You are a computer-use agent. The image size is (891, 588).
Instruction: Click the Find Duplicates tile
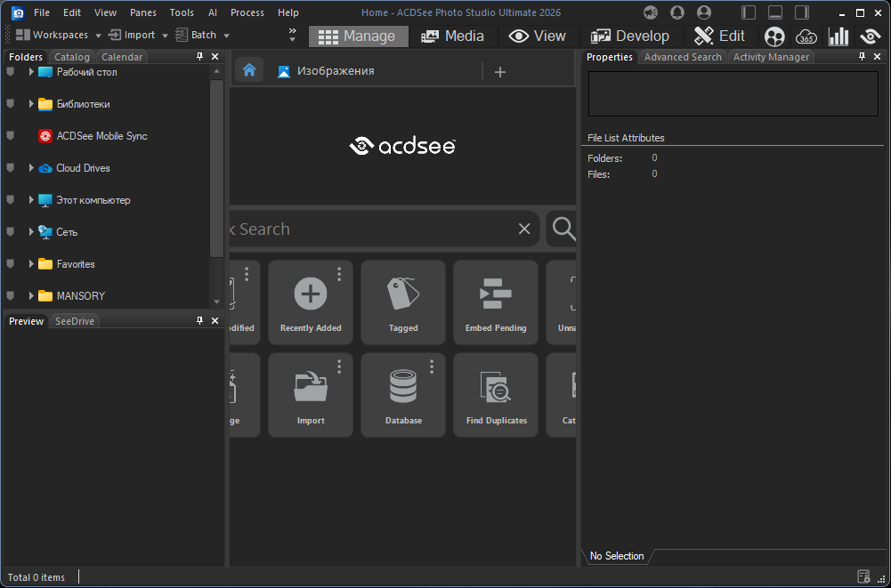click(x=496, y=395)
